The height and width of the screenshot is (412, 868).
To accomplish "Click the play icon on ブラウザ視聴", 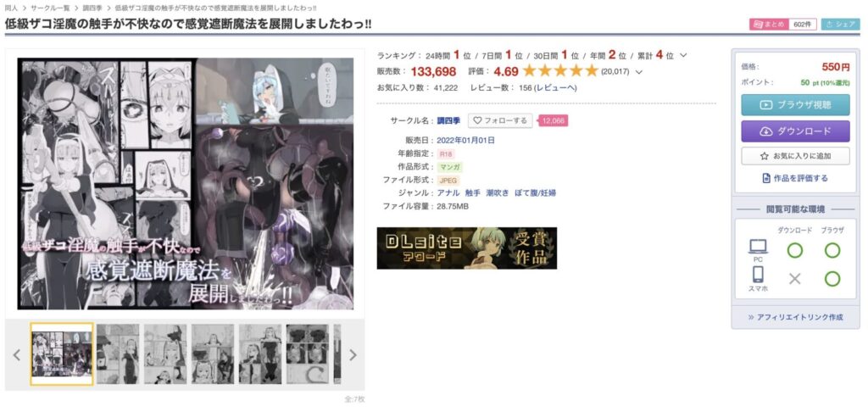I will pos(765,104).
